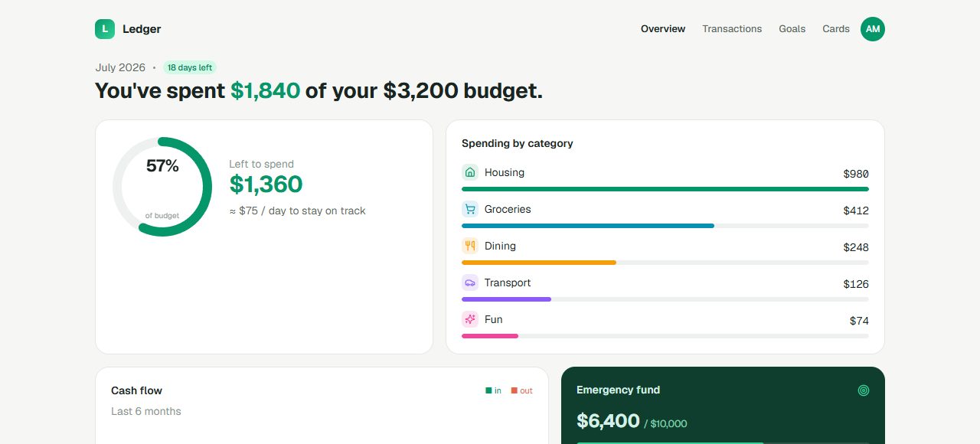
Task: Click the Transport car icon
Action: [470, 282]
